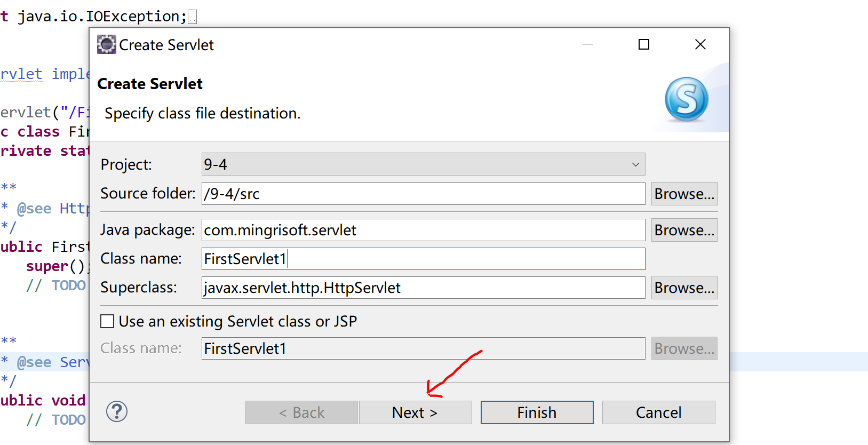Click the help question mark icon
Screen dimensions: 868x445
click(117, 412)
